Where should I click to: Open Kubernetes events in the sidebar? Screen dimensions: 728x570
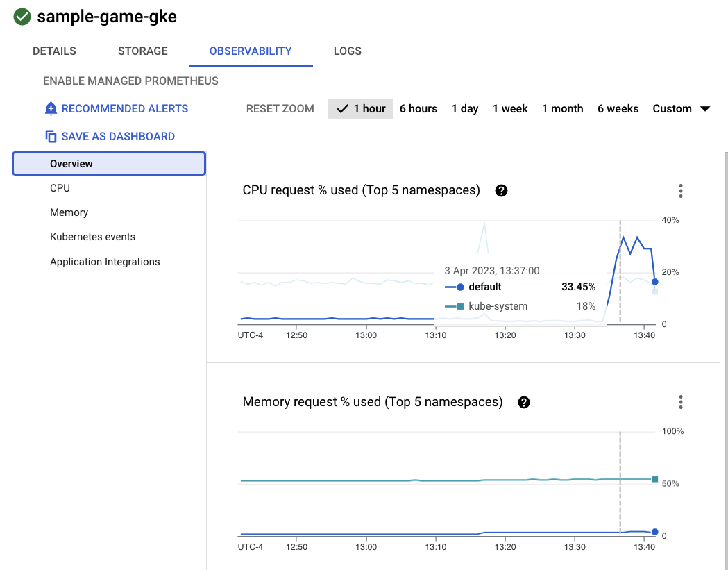[x=92, y=237]
